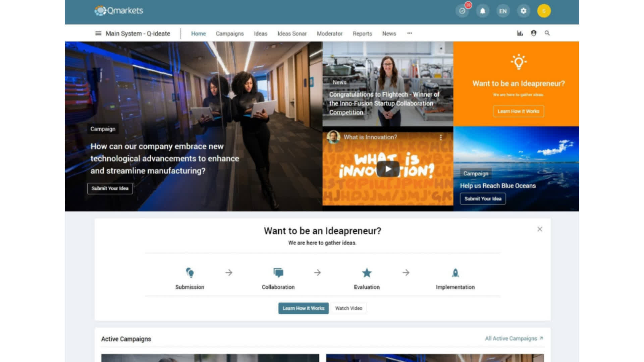Click the Evaluation star icon
The image size is (644, 362).
[x=367, y=273]
